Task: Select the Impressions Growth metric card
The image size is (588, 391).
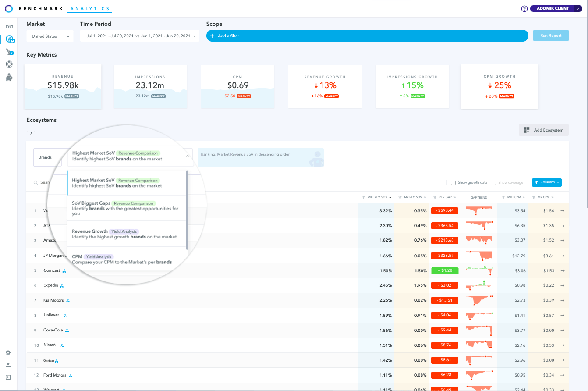Action: point(412,86)
